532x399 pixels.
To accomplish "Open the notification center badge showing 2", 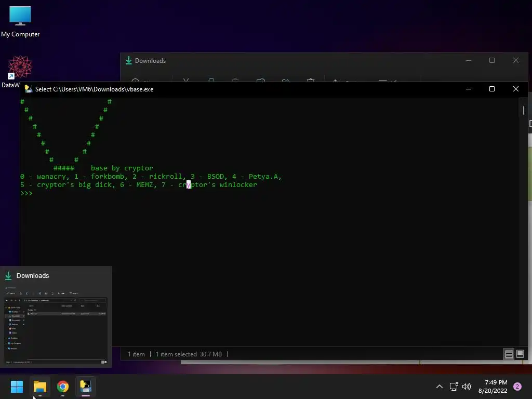I will pos(517,387).
